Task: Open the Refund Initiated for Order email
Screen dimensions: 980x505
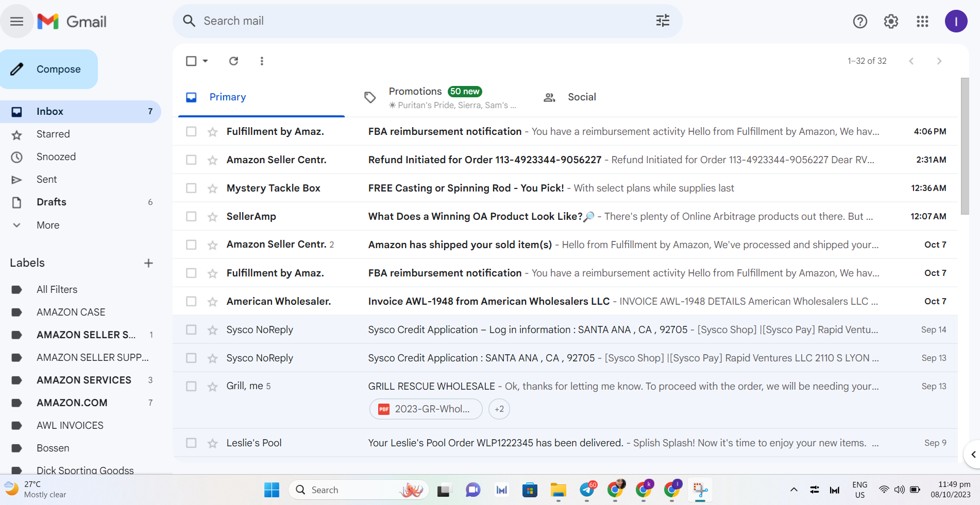Action: pyautogui.click(x=565, y=160)
